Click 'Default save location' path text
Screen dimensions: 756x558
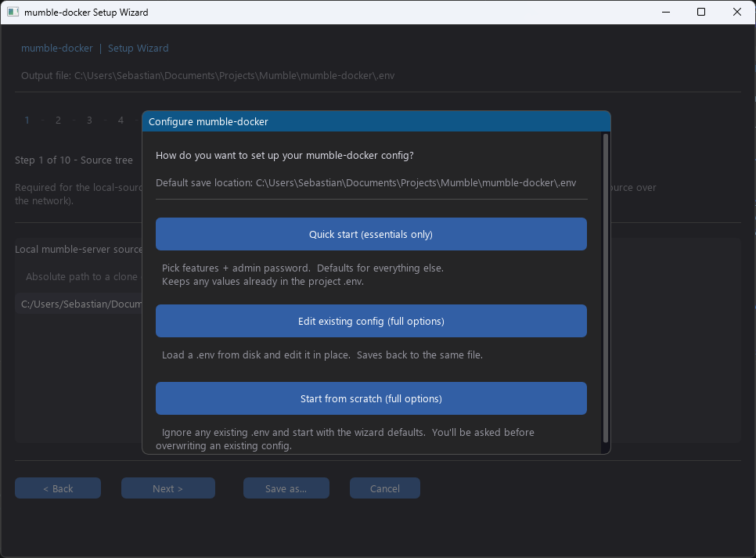[x=366, y=183]
